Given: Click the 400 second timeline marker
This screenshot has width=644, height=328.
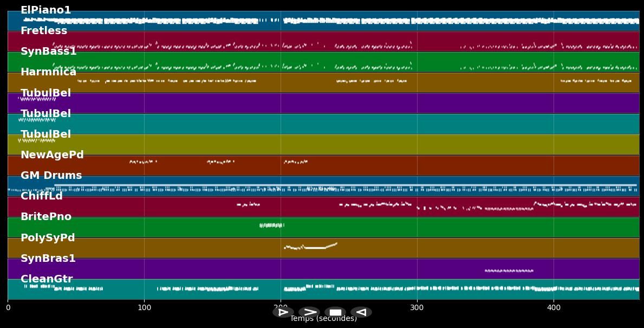Looking at the screenshot, I should coord(554,307).
